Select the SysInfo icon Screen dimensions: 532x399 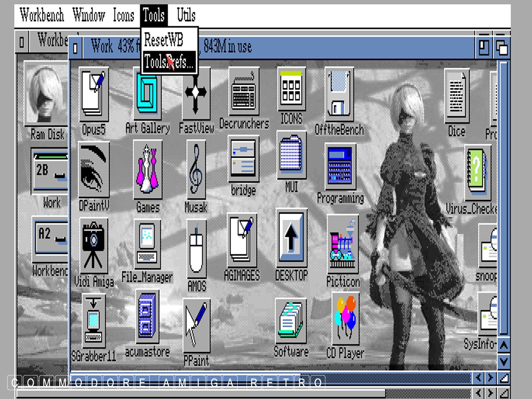tap(487, 314)
